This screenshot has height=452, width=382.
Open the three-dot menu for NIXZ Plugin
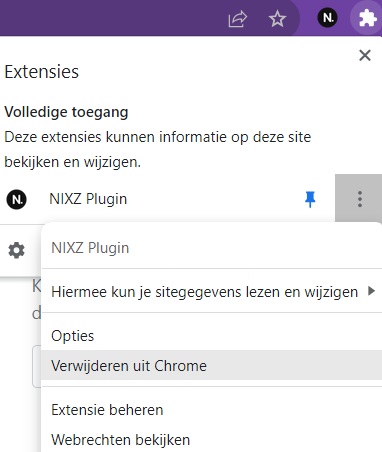click(359, 199)
